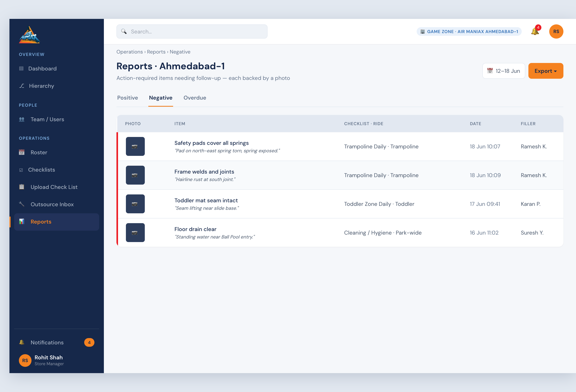Select the Reports chart icon

coord(22,222)
